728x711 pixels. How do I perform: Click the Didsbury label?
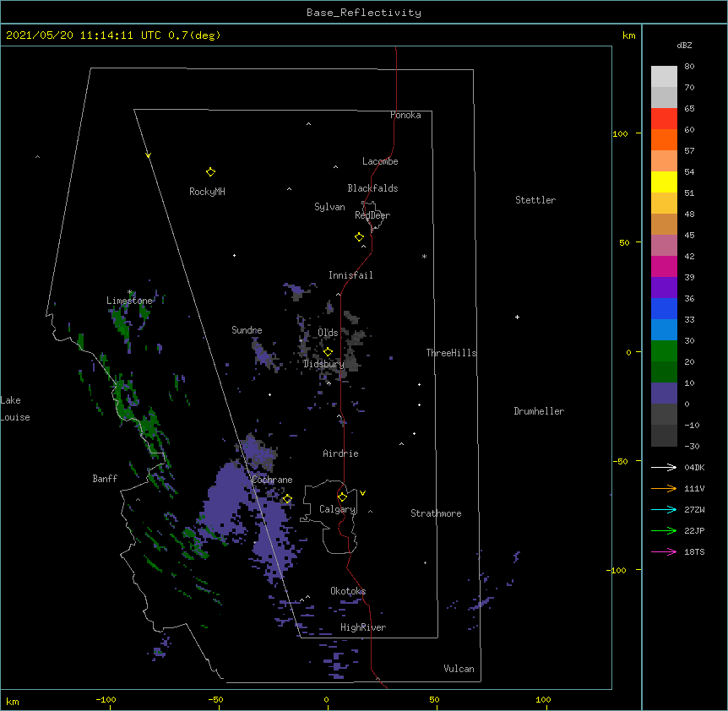pos(323,364)
